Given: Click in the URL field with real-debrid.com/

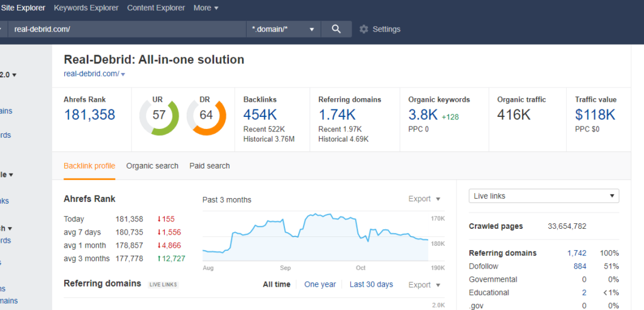Looking at the screenshot, I should (x=127, y=29).
